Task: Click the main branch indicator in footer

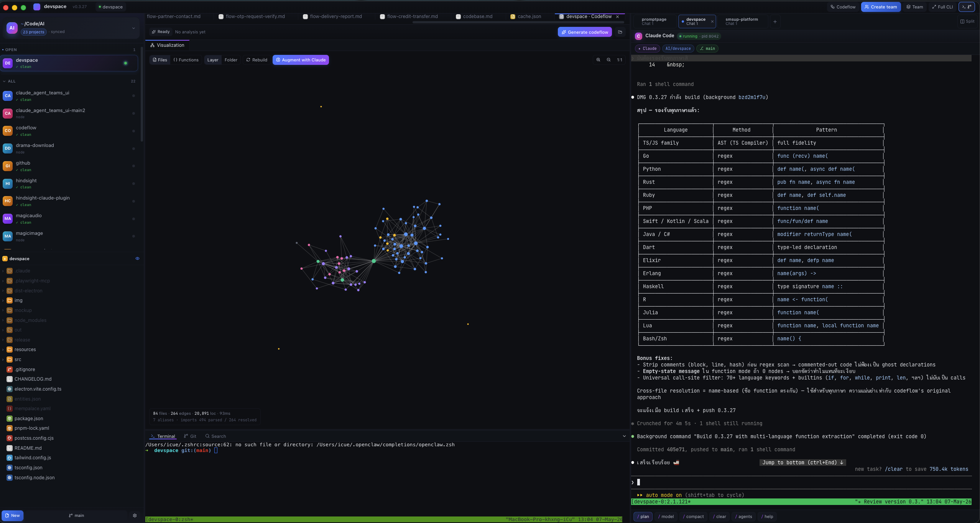Action: pos(76,515)
